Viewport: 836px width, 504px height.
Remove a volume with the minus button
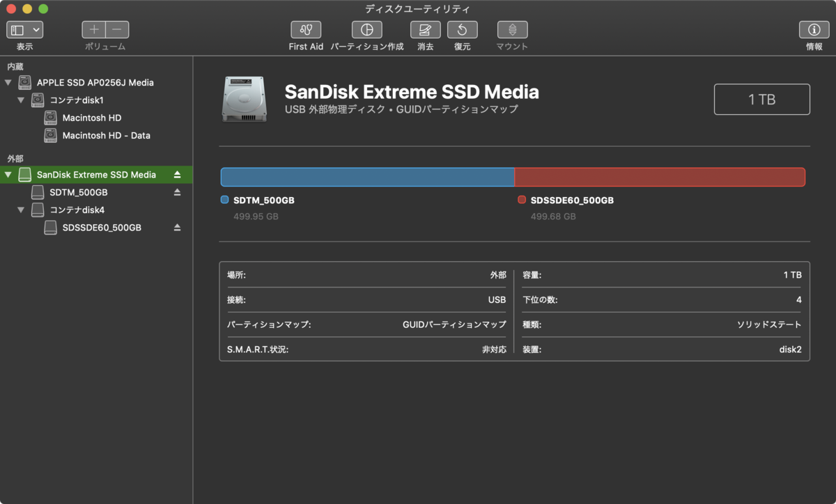[117, 30]
